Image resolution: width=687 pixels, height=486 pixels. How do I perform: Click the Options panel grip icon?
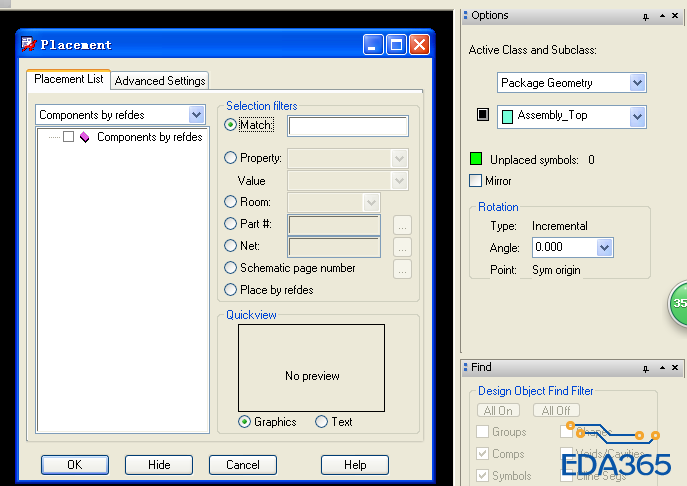point(465,15)
